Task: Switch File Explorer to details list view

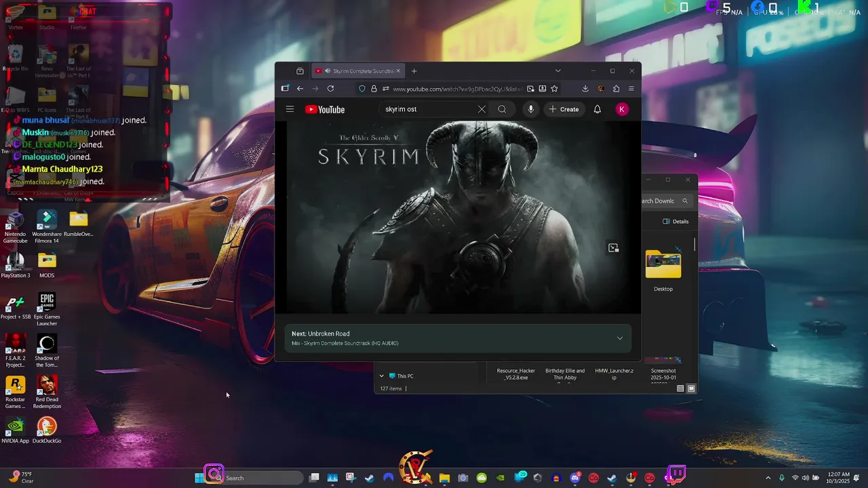Action: tap(680, 388)
